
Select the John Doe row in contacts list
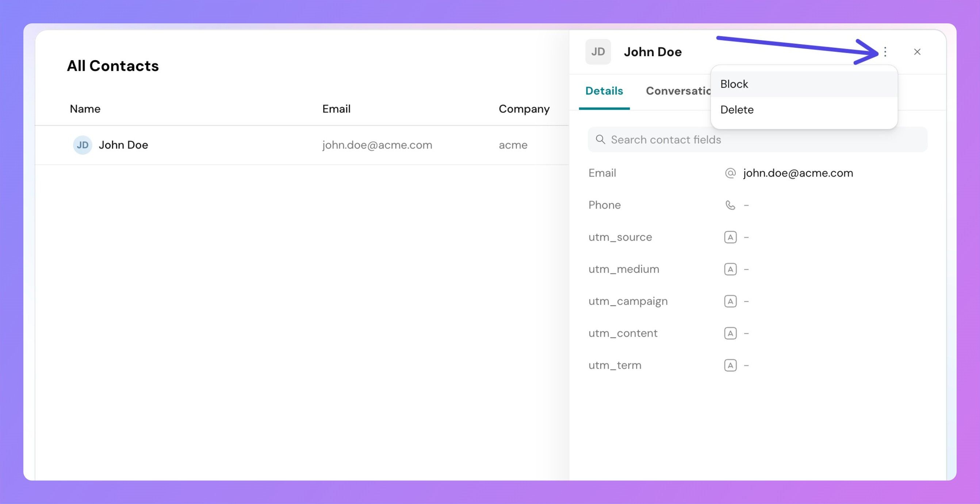(x=123, y=145)
